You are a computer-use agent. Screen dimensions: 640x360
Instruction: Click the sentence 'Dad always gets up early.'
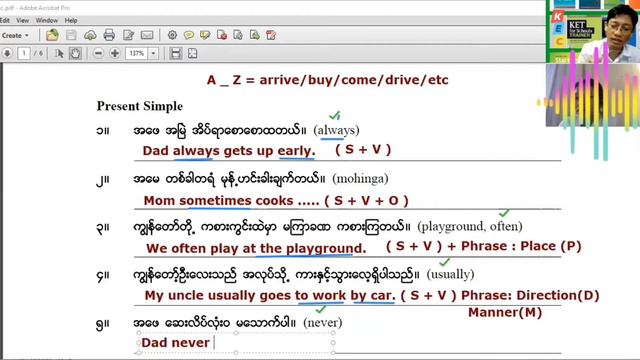click(229, 151)
